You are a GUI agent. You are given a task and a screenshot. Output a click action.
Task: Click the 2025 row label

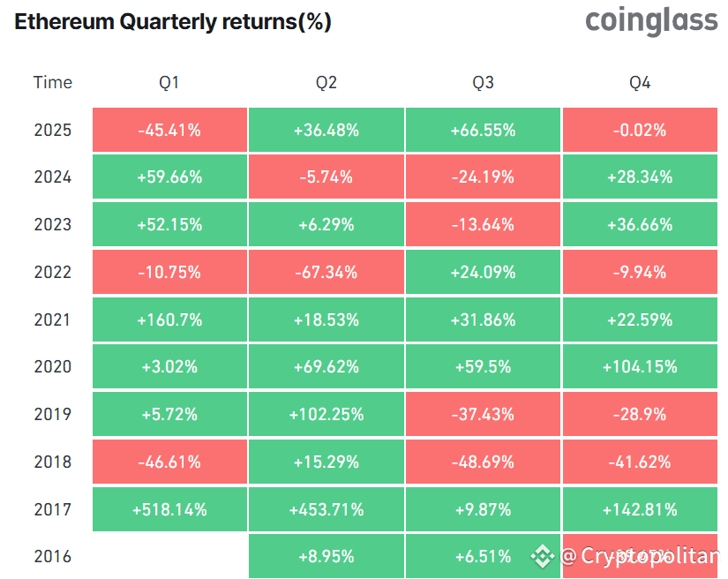point(52,131)
